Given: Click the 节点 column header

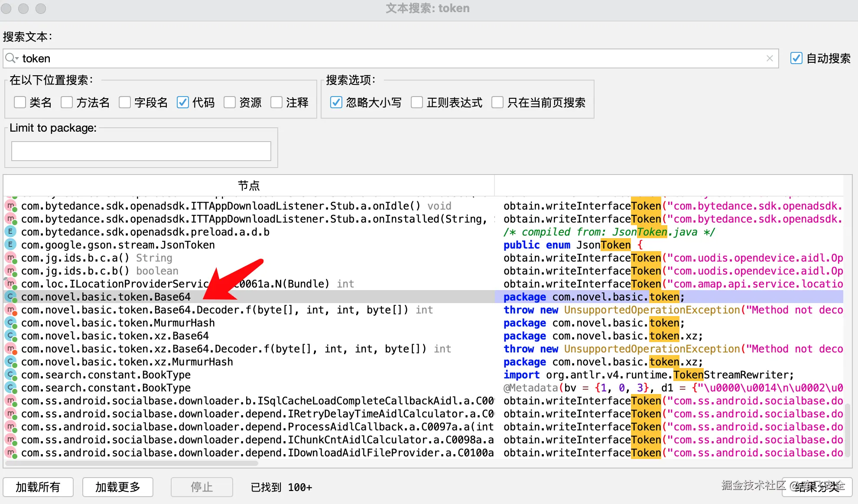Looking at the screenshot, I should point(249,186).
